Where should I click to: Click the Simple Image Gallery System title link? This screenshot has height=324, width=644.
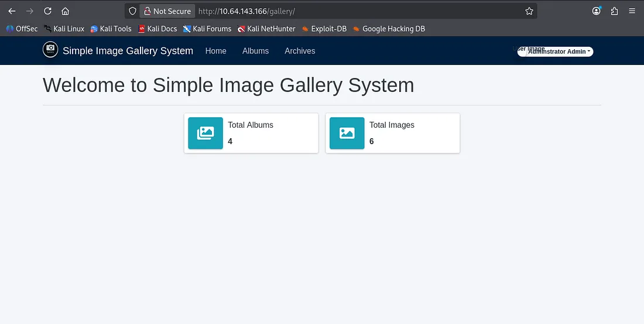coord(128,51)
